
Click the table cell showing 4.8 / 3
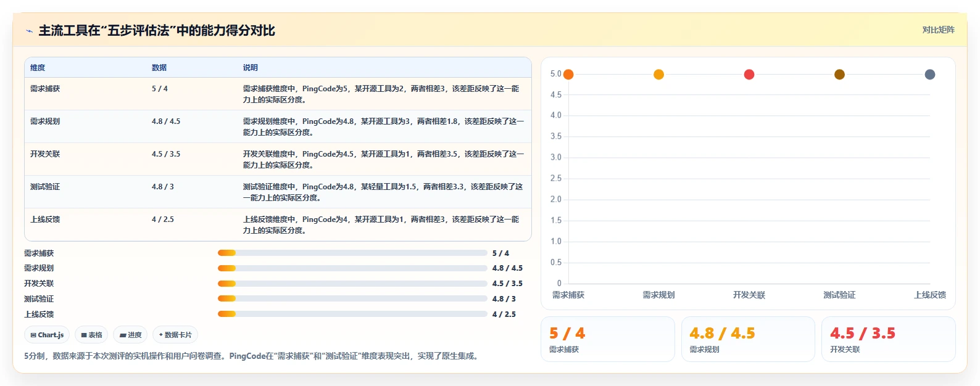[x=163, y=187]
